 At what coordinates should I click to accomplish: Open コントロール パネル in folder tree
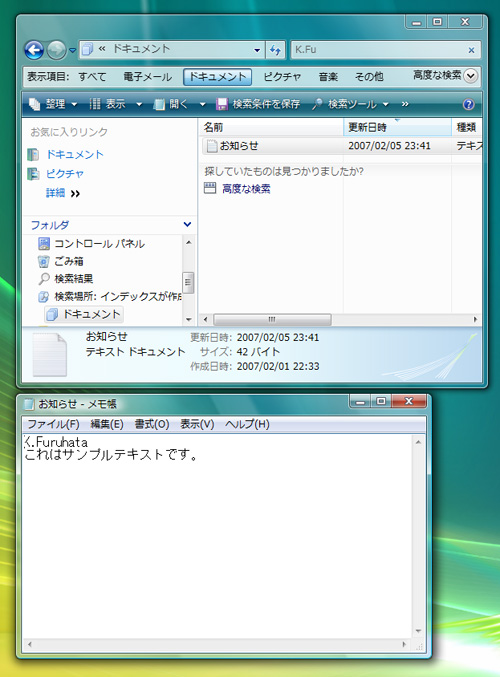pyautogui.click(x=91, y=244)
